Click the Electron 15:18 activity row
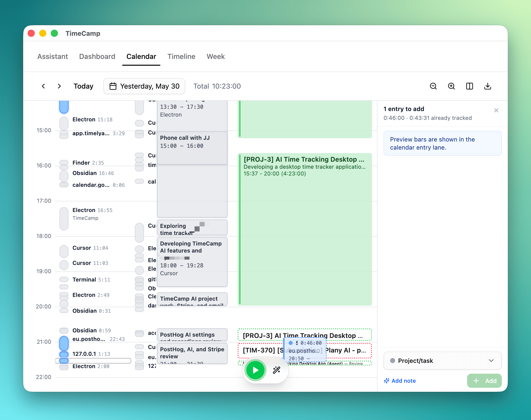Viewport: 531px width, 420px height. [93, 120]
